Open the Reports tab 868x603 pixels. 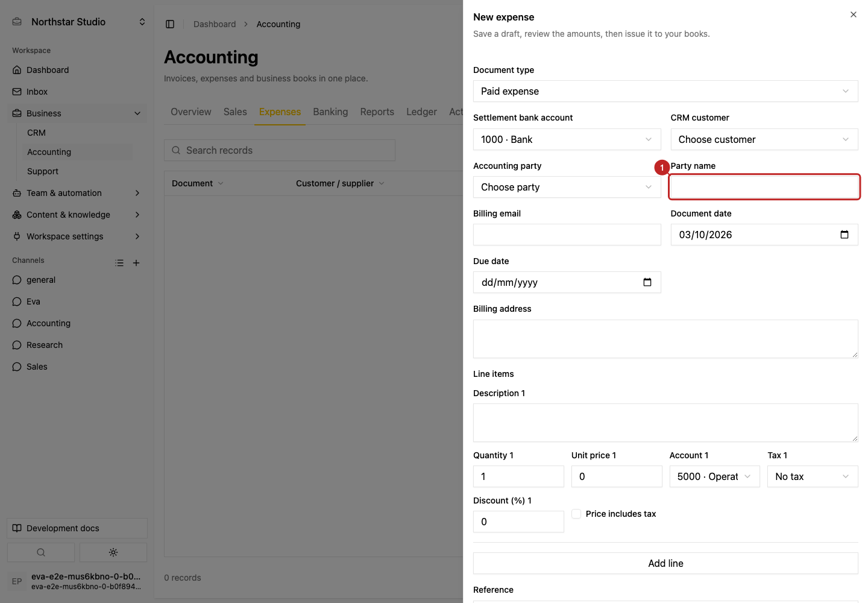(377, 112)
